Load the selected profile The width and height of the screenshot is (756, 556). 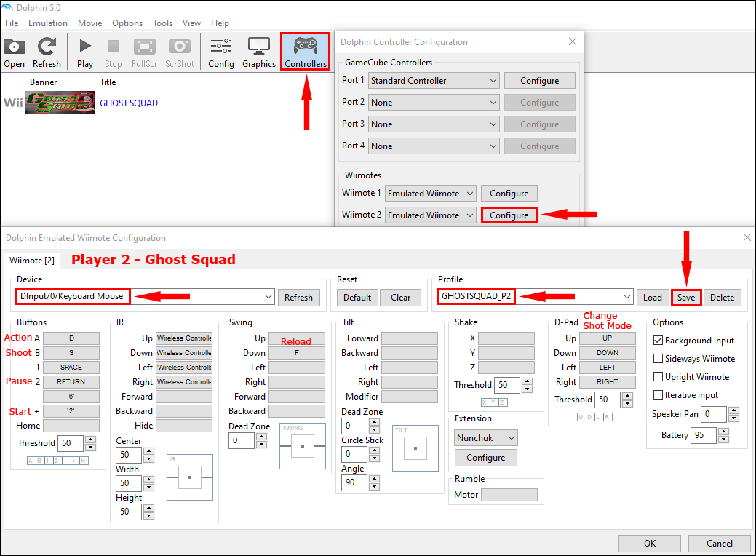coord(653,298)
